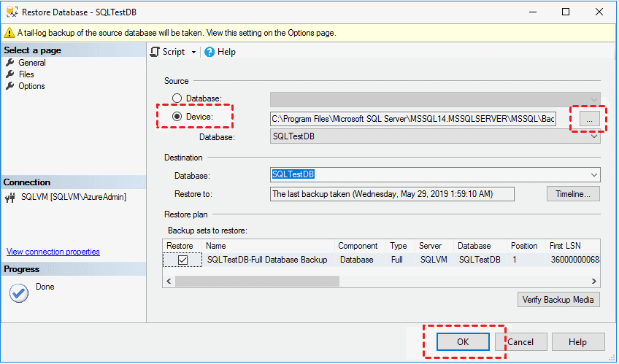Click the Options page wrench icon
The width and height of the screenshot is (619, 364).
coord(10,86)
